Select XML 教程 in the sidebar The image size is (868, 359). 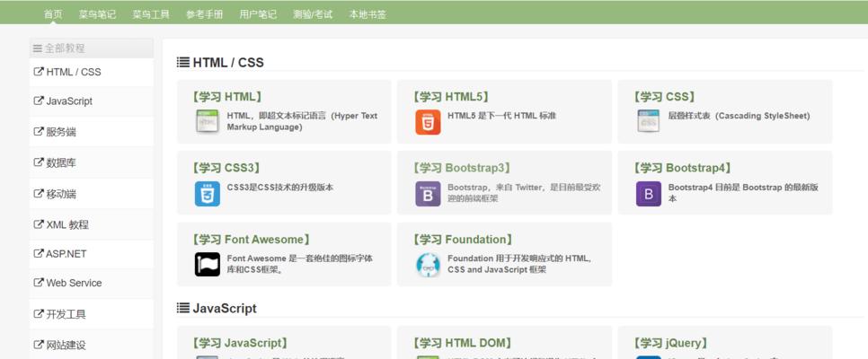[92, 224]
